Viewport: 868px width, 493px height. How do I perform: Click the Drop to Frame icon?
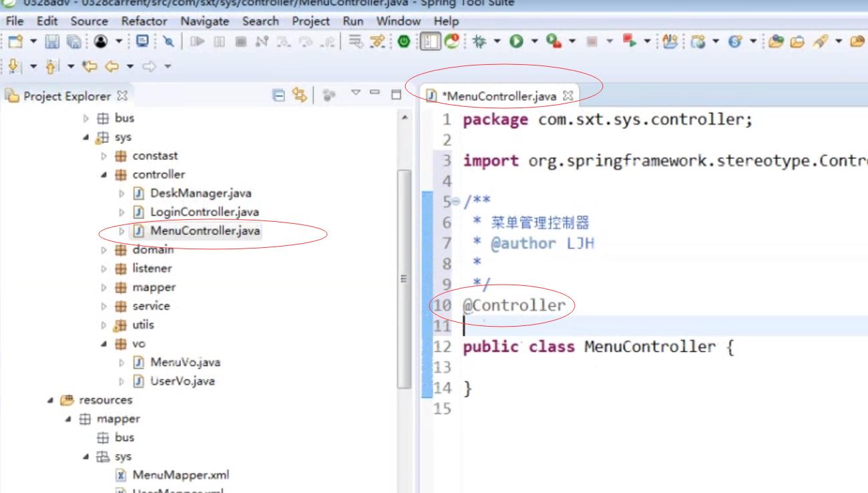click(x=355, y=41)
